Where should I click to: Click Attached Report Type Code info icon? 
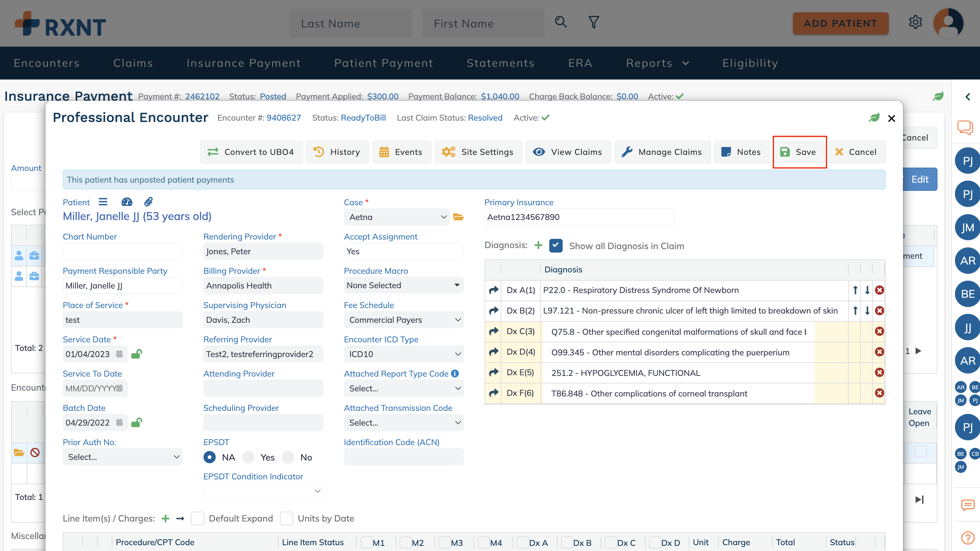(x=455, y=373)
